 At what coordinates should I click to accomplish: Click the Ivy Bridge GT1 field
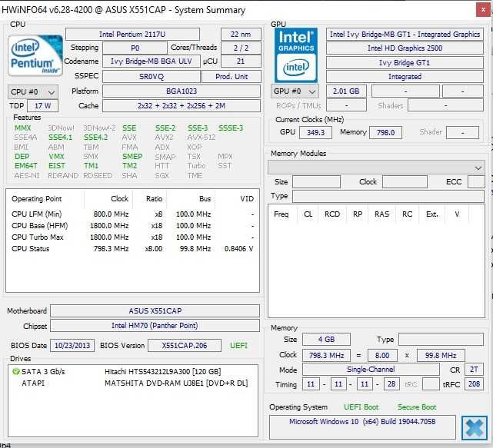(405, 63)
